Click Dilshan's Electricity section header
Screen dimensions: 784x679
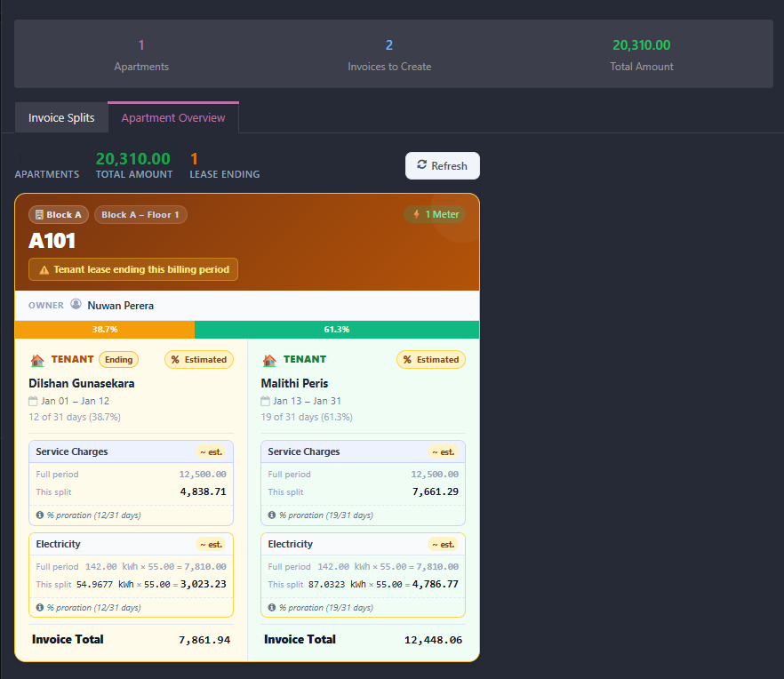(131, 544)
